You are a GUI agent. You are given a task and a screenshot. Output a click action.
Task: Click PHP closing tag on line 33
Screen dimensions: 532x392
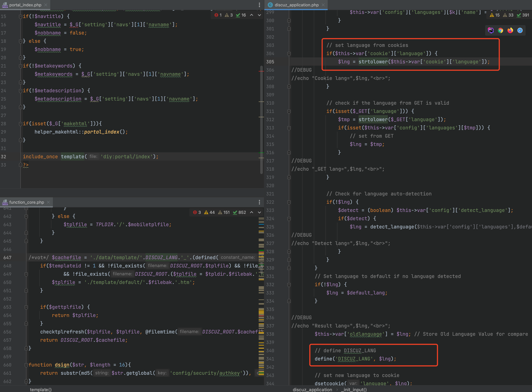26,165
